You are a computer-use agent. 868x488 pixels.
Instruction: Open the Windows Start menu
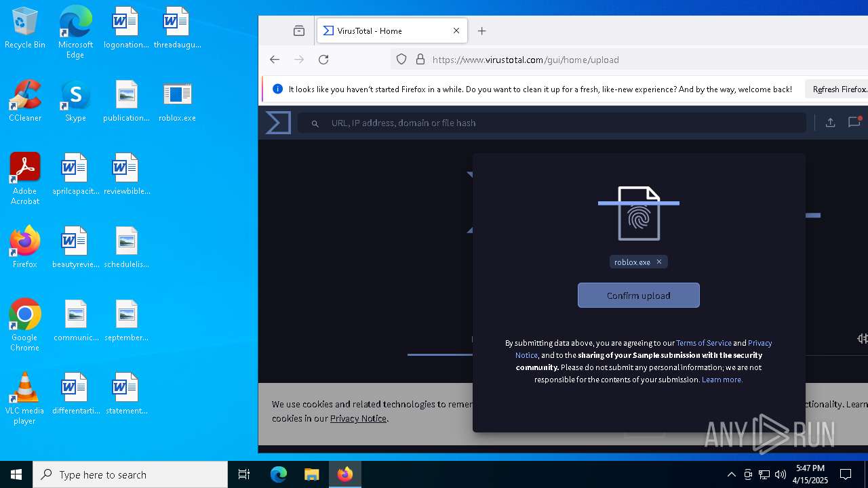coord(16,474)
